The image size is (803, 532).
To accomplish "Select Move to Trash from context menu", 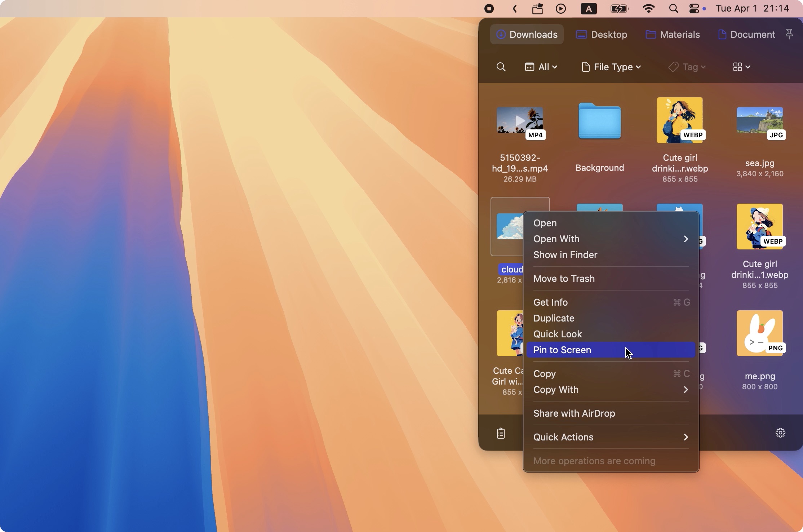I will pyautogui.click(x=564, y=278).
